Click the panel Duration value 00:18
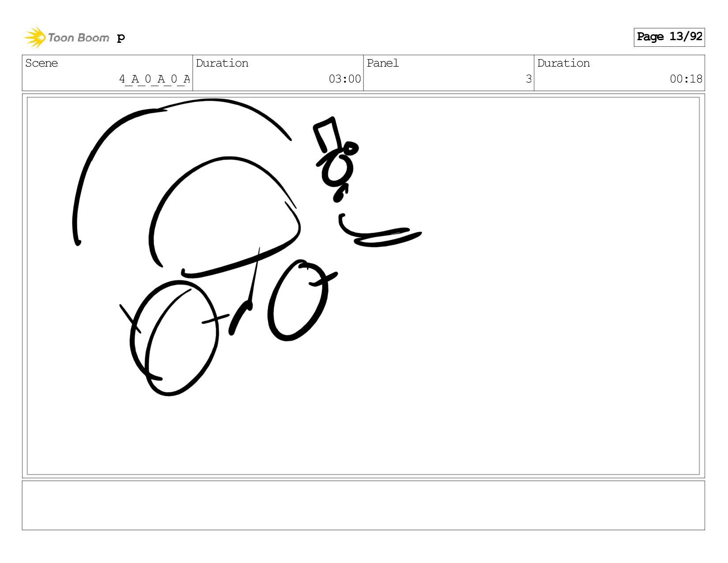The height and width of the screenshot is (563, 728). pos(686,79)
